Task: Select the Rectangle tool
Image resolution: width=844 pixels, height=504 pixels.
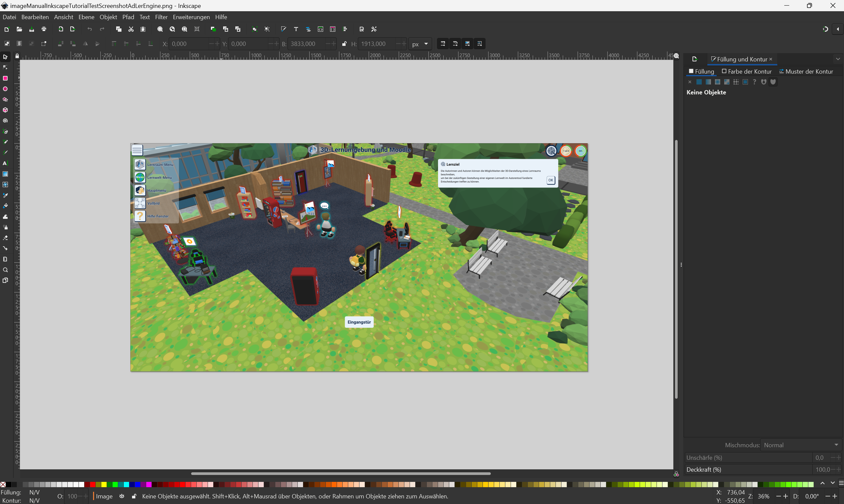Action: [5, 79]
